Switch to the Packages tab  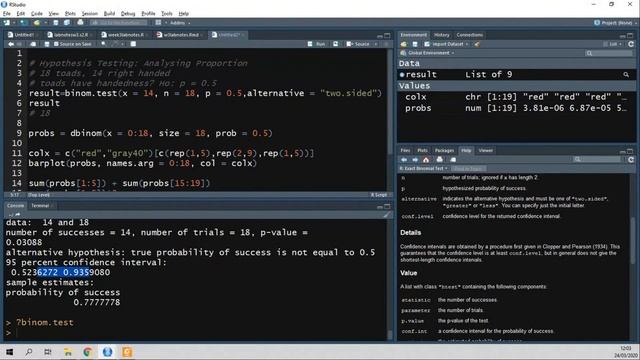[444, 151]
